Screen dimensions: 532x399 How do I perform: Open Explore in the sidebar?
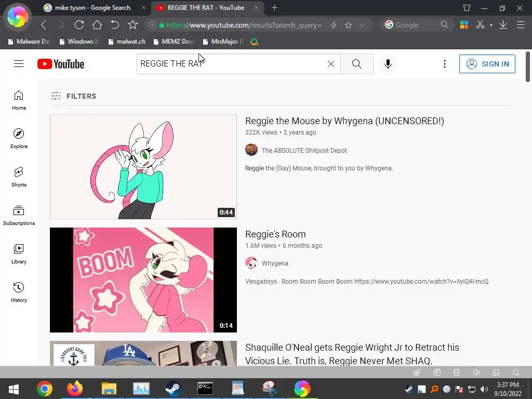coord(19,139)
